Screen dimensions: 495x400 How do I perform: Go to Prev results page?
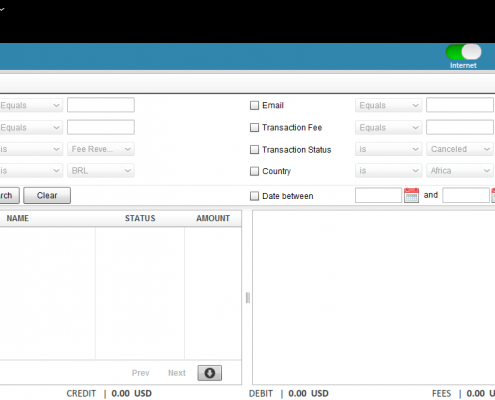[x=140, y=373]
